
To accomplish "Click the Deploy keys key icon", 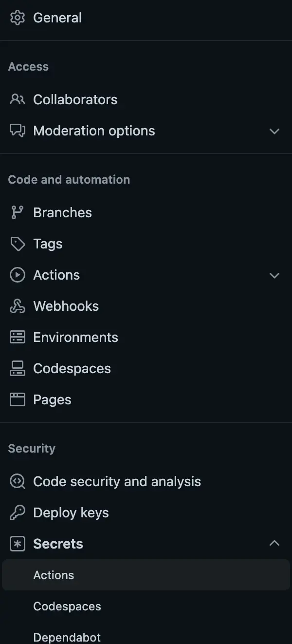I will pos(18,513).
